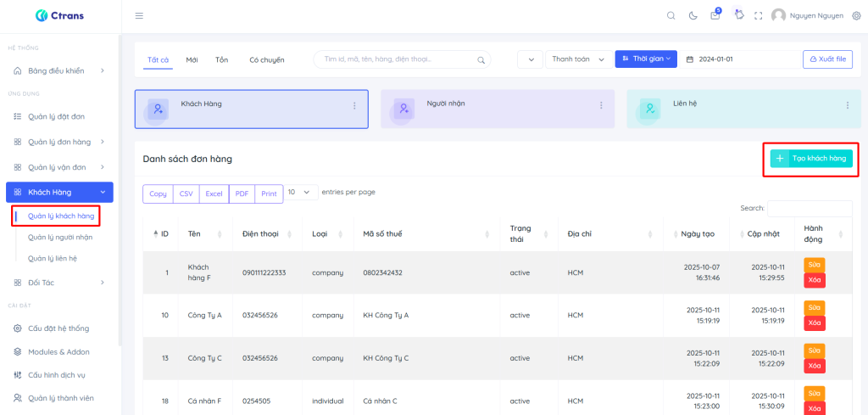Open the Thanh toán dropdown
Screen dimensions: 868x415
(x=577, y=59)
